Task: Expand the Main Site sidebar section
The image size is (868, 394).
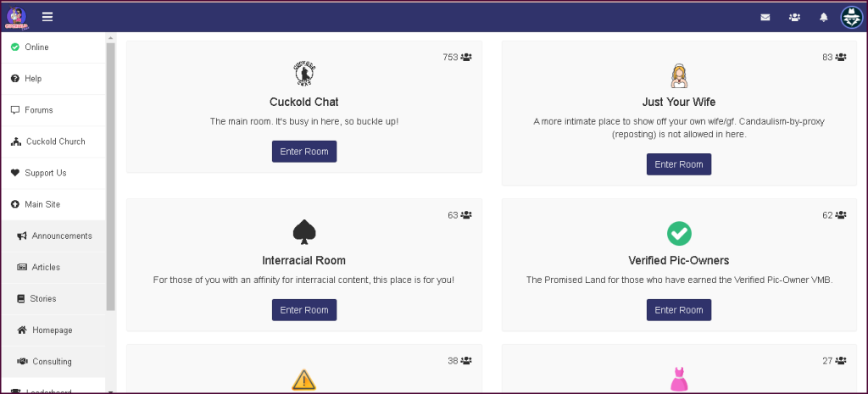Action: pos(42,204)
